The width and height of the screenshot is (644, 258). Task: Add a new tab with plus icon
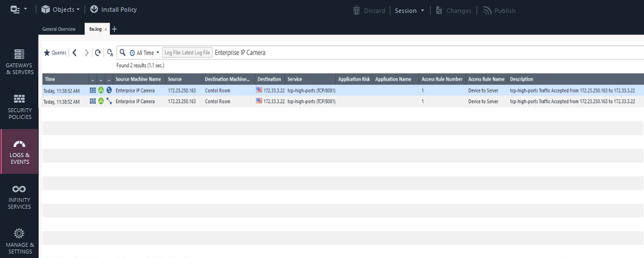[114, 29]
